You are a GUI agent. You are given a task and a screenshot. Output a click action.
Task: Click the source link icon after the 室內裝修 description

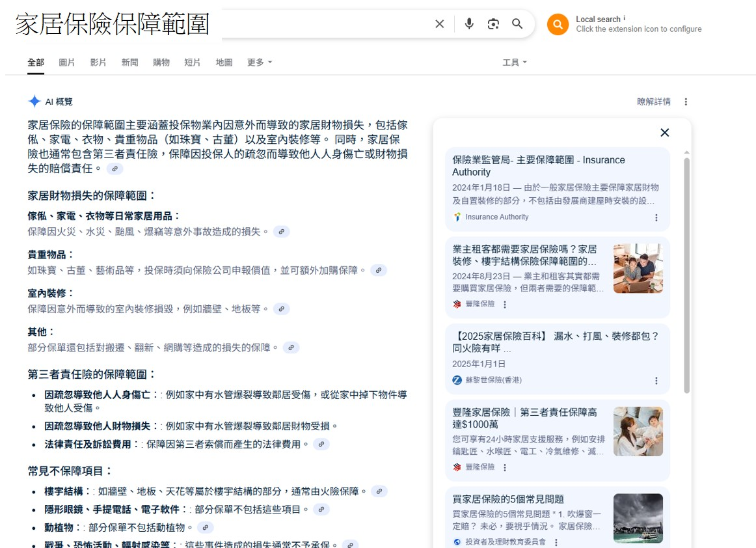pos(281,308)
